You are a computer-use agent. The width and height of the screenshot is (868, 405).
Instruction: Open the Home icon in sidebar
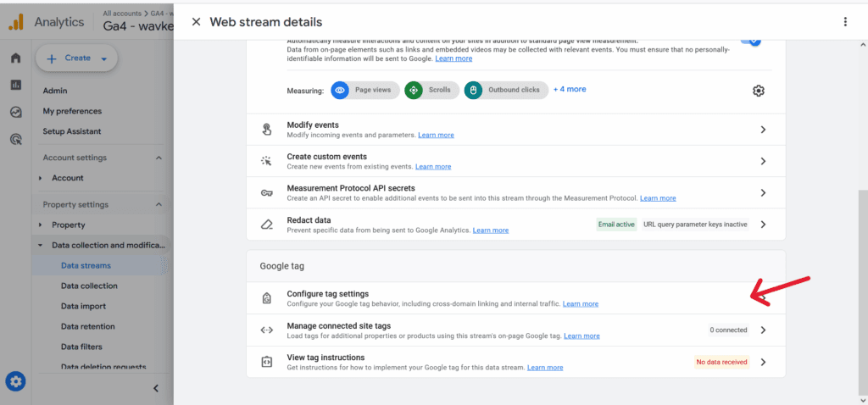pos(16,58)
